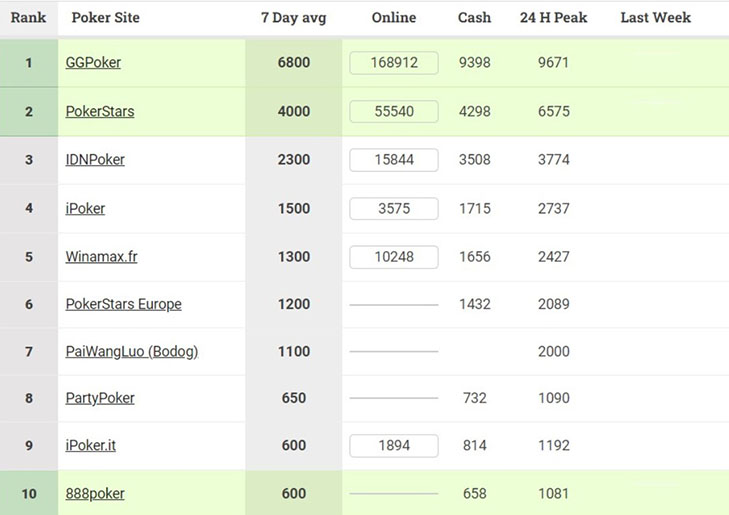Sort by the 24 H Peak header
This screenshot has height=515, width=729.
[x=553, y=18]
